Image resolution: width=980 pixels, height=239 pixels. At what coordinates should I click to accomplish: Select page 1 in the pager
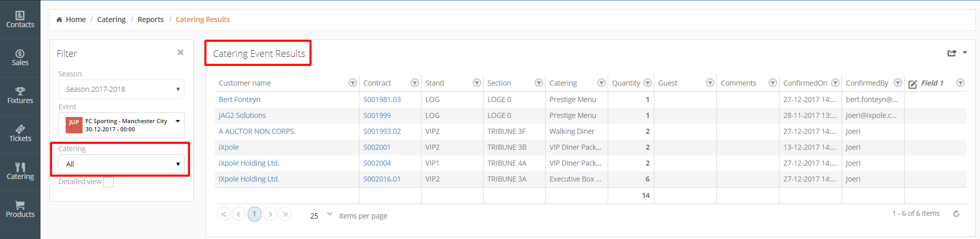point(254,214)
